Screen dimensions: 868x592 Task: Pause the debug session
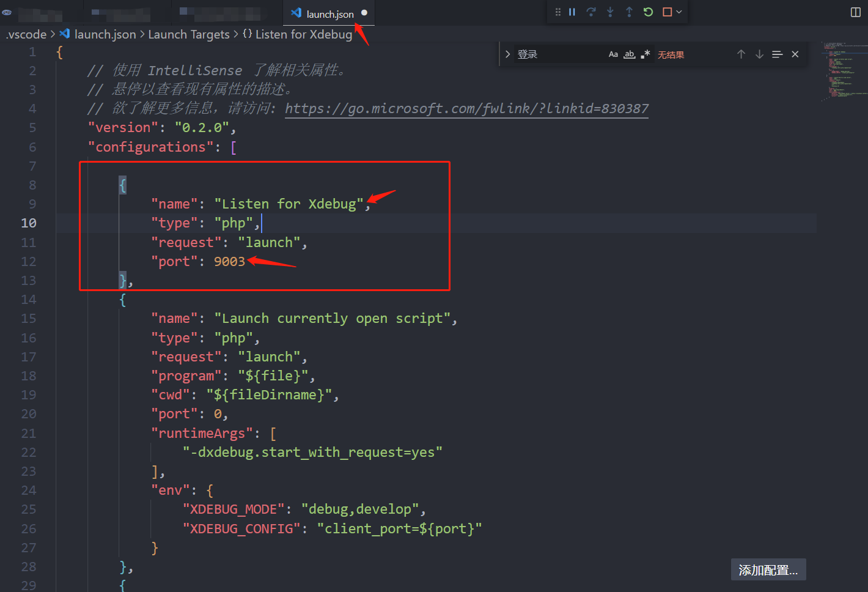(572, 12)
